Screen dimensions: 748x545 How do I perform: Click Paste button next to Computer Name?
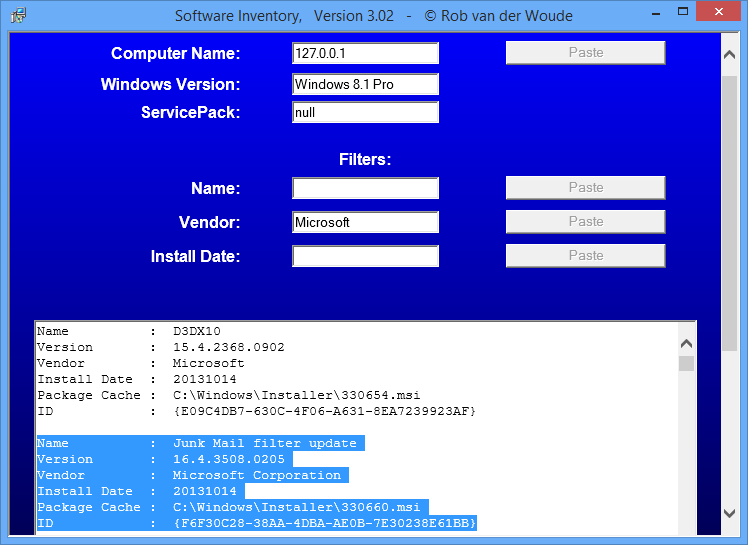coord(585,52)
